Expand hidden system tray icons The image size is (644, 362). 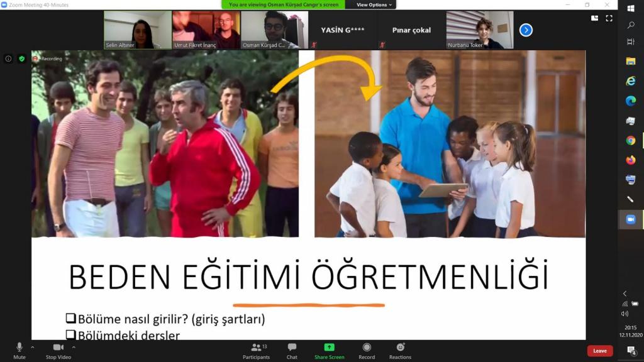click(625, 293)
